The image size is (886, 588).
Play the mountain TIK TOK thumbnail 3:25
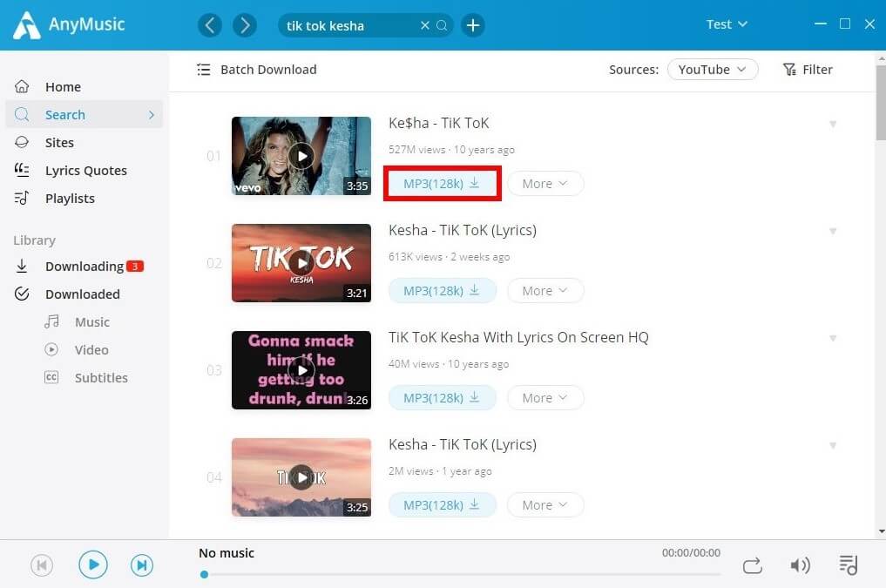coord(301,477)
